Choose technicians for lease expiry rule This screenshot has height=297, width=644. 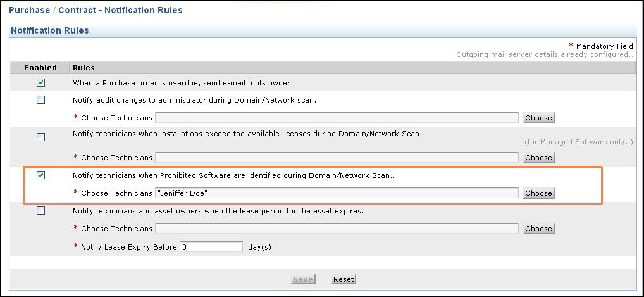(x=538, y=229)
